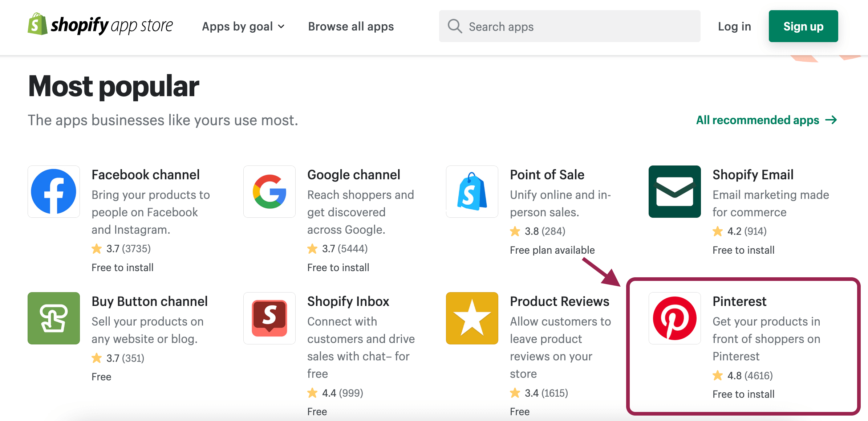Open the Shopify Inbox app icon
The height and width of the screenshot is (421, 868).
269,318
